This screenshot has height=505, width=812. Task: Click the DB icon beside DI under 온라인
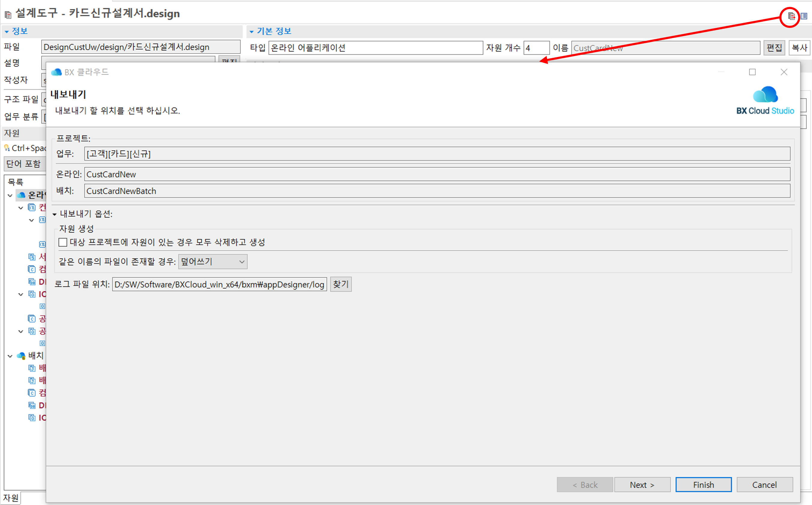click(32, 281)
